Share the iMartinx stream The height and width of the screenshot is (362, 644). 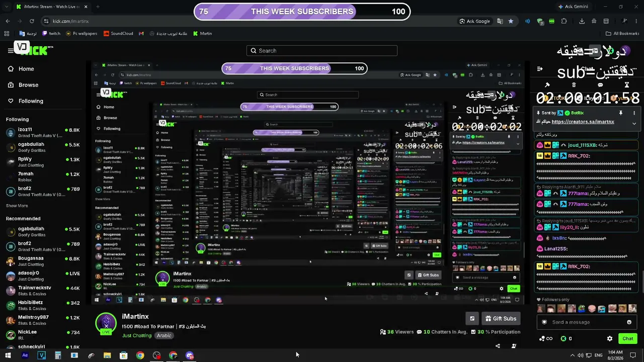498,346
